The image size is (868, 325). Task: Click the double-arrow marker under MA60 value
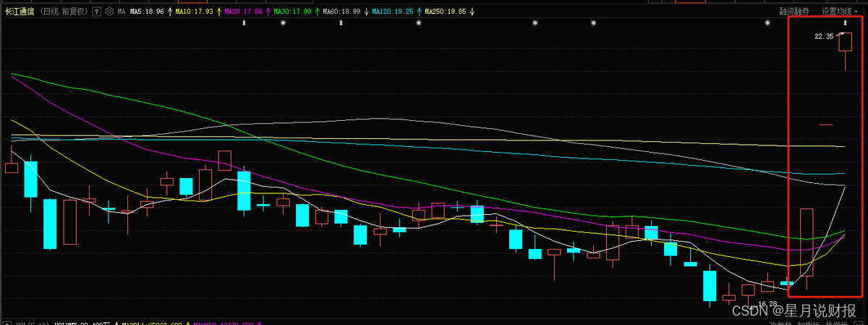tap(341, 23)
